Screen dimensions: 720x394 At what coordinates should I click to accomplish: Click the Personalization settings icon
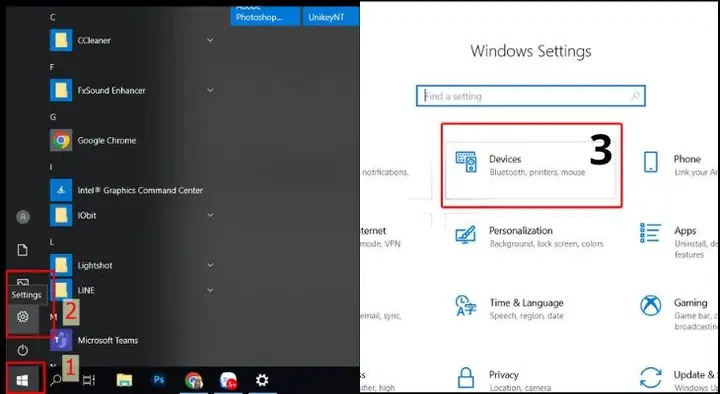point(466,235)
